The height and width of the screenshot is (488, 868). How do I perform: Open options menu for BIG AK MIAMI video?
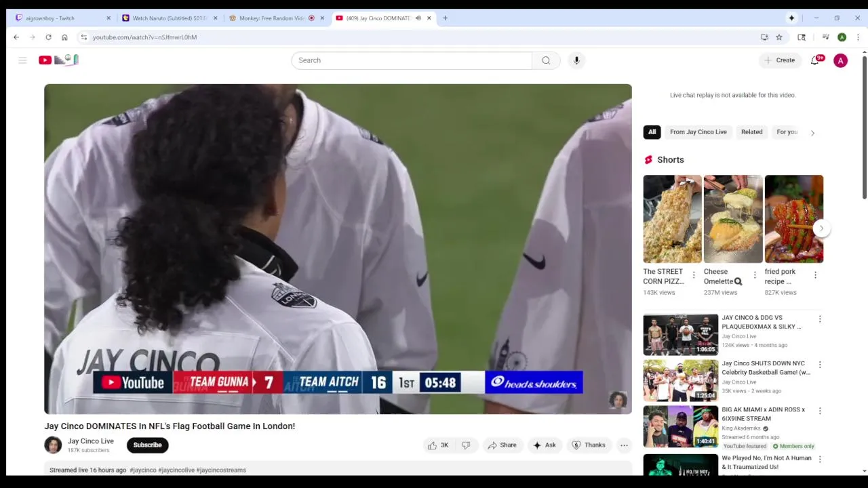point(820,411)
